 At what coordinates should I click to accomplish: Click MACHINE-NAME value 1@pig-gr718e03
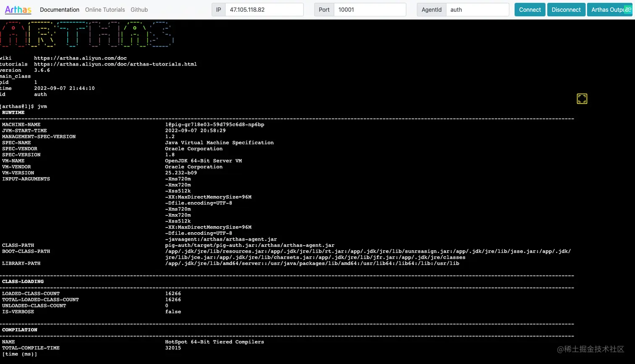coord(215,125)
